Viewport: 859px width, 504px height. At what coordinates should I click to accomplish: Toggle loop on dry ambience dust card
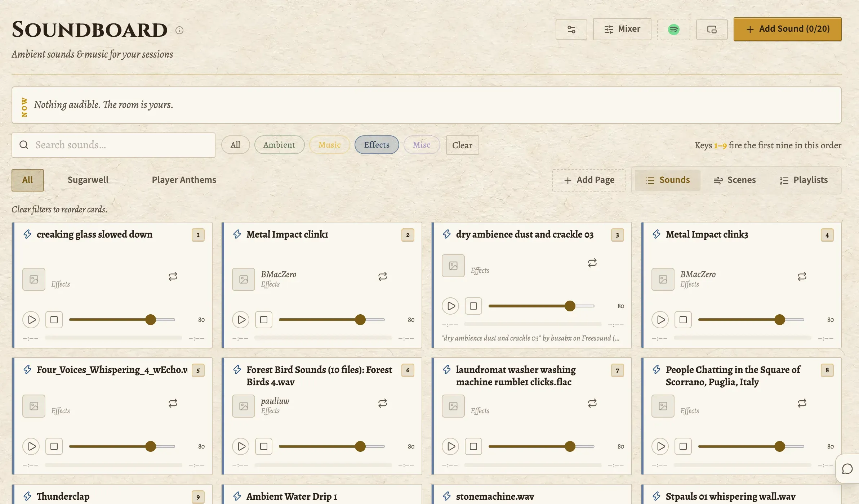pos(592,263)
